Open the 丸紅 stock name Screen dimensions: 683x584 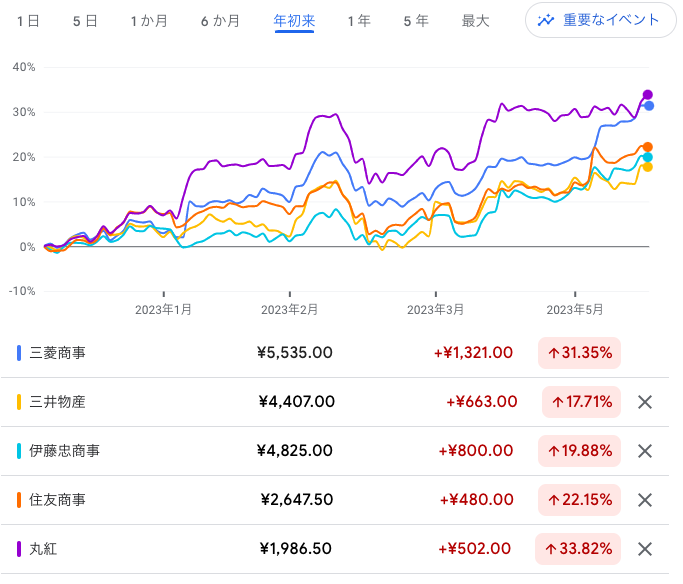pyautogui.click(x=43, y=549)
